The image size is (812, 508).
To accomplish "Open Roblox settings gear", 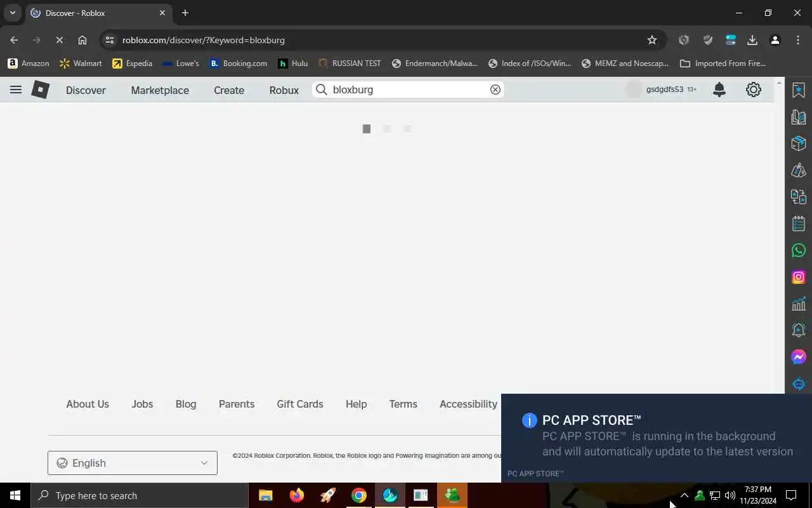I will [754, 90].
